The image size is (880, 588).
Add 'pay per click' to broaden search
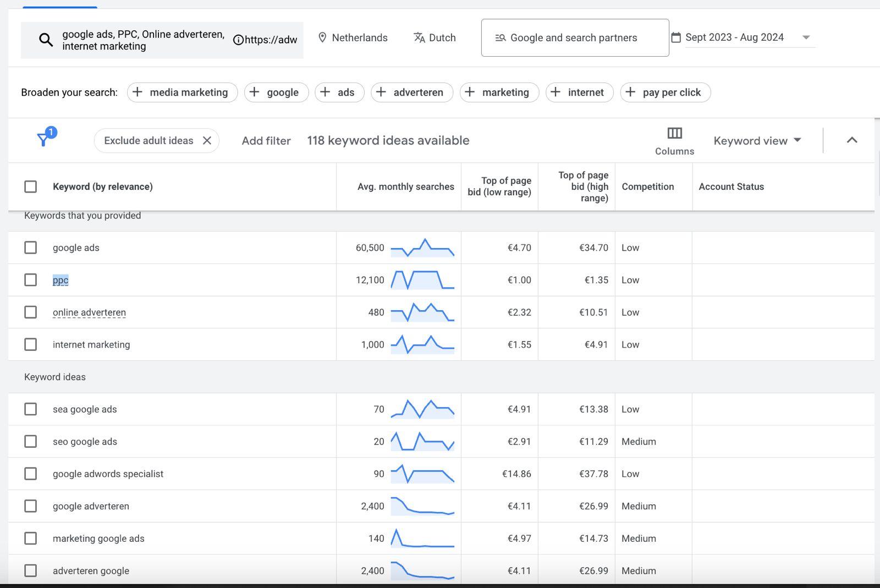point(665,92)
